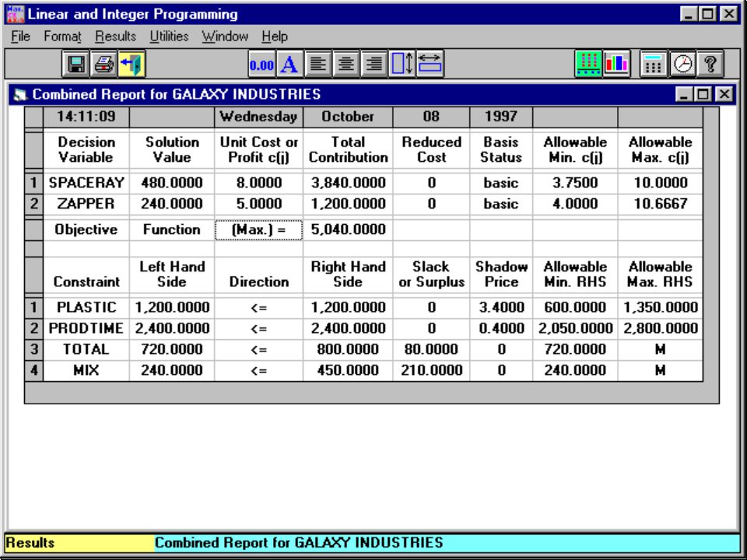Click the (Max.) = objective cell
The height and width of the screenshot is (560, 747).
[x=258, y=230]
